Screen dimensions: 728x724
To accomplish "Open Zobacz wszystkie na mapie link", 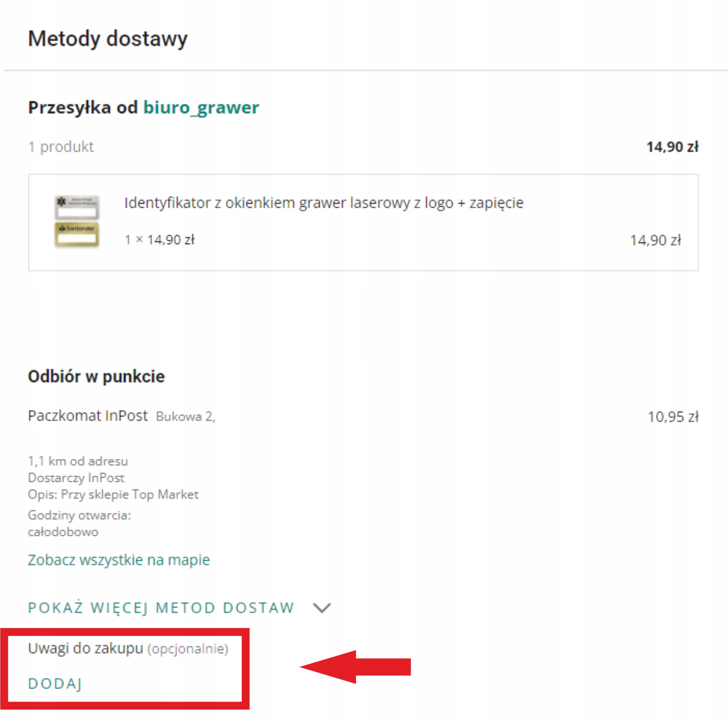I will (x=119, y=560).
